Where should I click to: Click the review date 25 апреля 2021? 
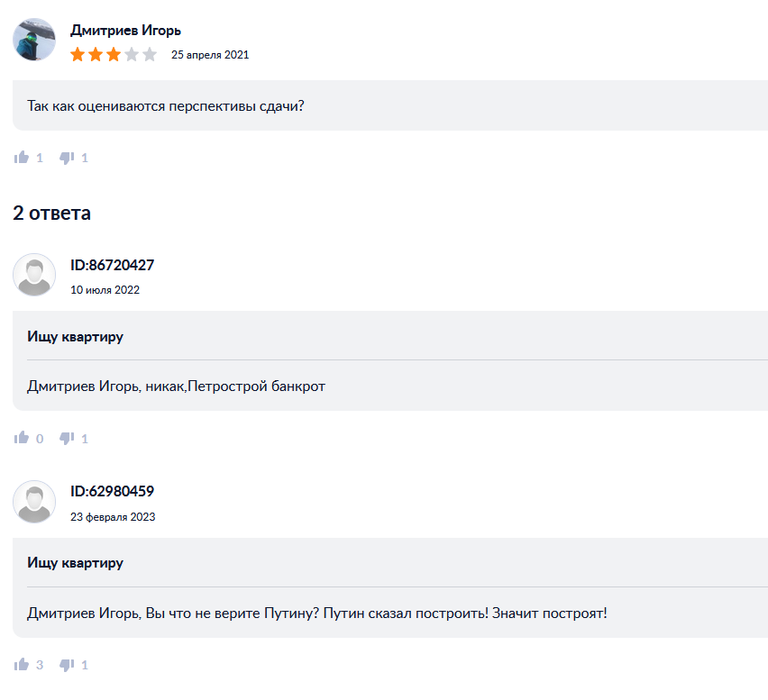coord(210,55)
